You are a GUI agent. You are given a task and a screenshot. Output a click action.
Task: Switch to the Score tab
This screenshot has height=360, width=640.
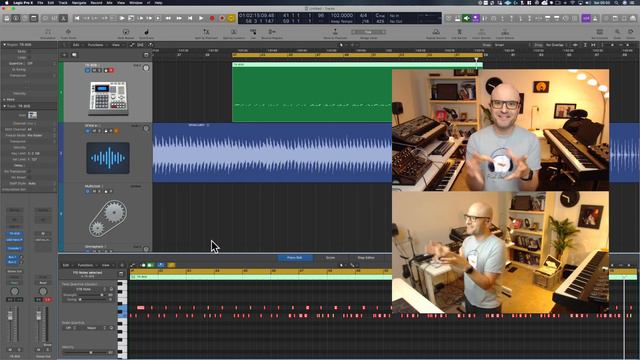[330, 258]
